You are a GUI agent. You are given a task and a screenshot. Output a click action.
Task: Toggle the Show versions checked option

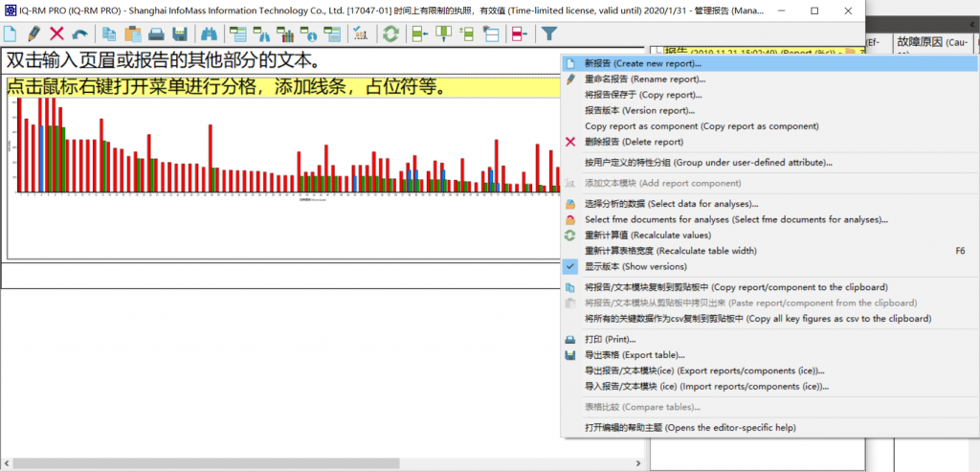pos(635,266)
